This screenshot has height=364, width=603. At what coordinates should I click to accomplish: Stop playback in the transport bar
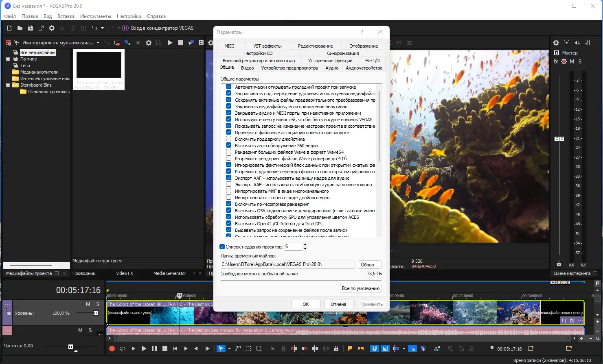tap(165, 349)
